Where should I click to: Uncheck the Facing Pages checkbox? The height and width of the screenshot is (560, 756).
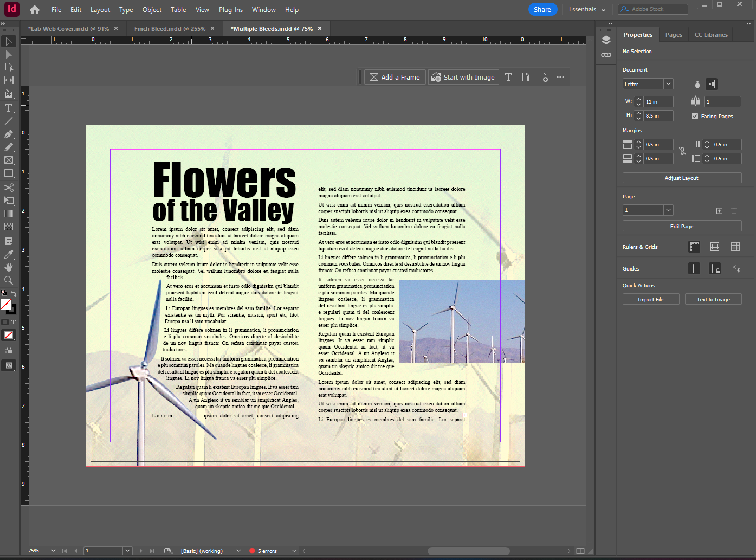tap(695, 115)
